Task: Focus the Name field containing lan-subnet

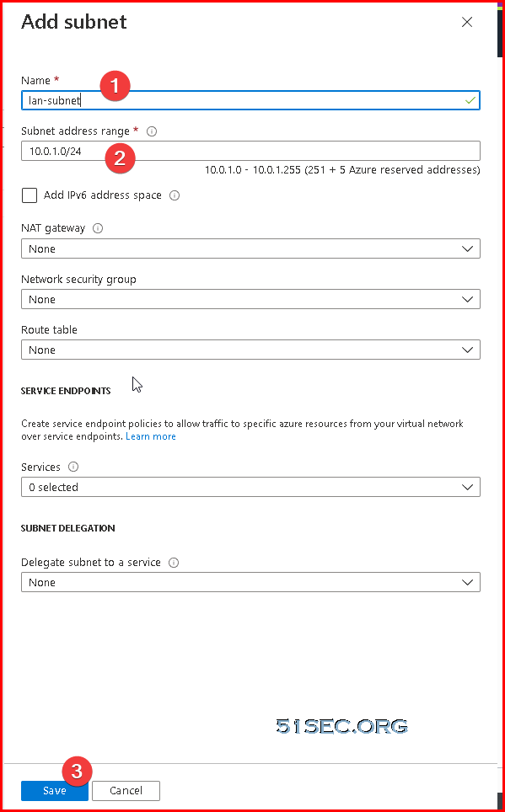Action: [250, 100]
